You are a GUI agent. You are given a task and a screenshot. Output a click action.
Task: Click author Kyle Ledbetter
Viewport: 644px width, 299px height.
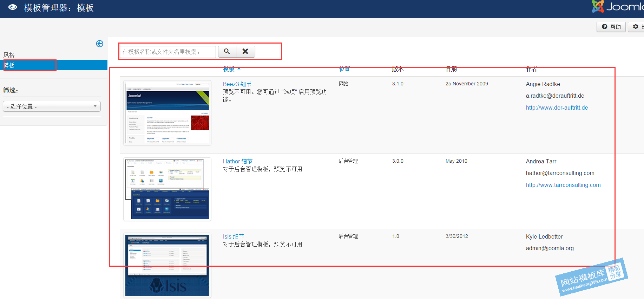point(544,236)
